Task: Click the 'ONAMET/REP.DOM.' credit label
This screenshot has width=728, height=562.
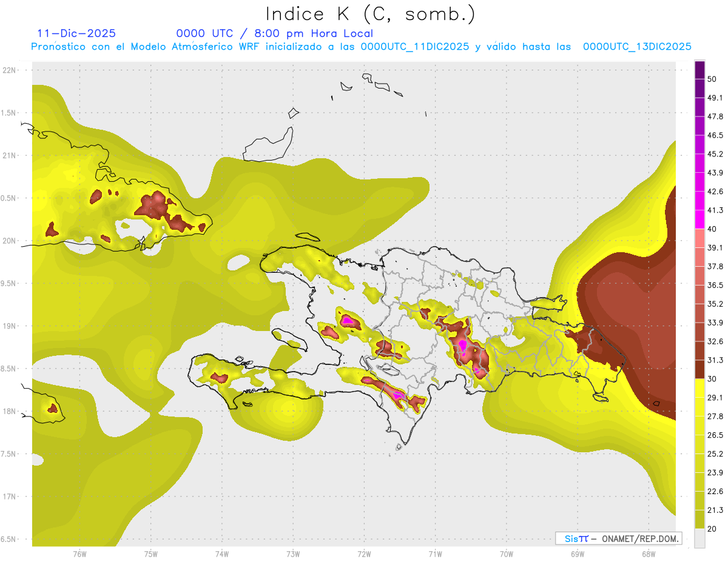Action: pyautogui.click(x=641, y=538)
